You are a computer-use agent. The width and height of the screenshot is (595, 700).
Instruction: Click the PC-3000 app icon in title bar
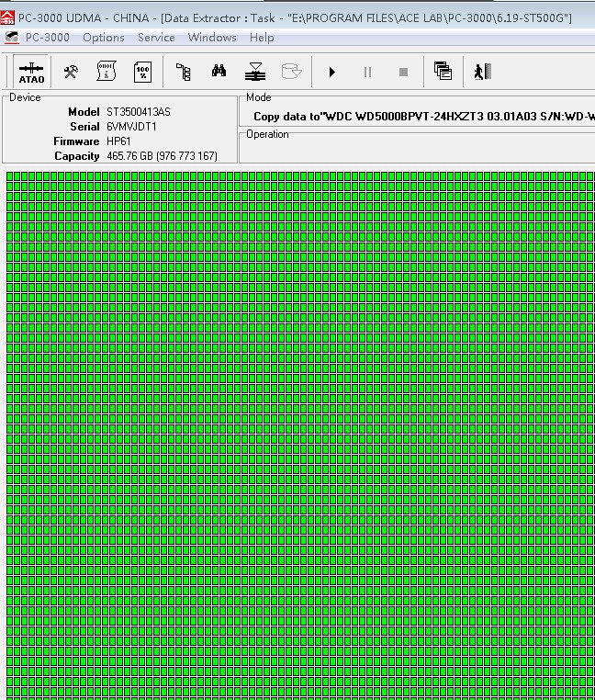coord(7,17)
